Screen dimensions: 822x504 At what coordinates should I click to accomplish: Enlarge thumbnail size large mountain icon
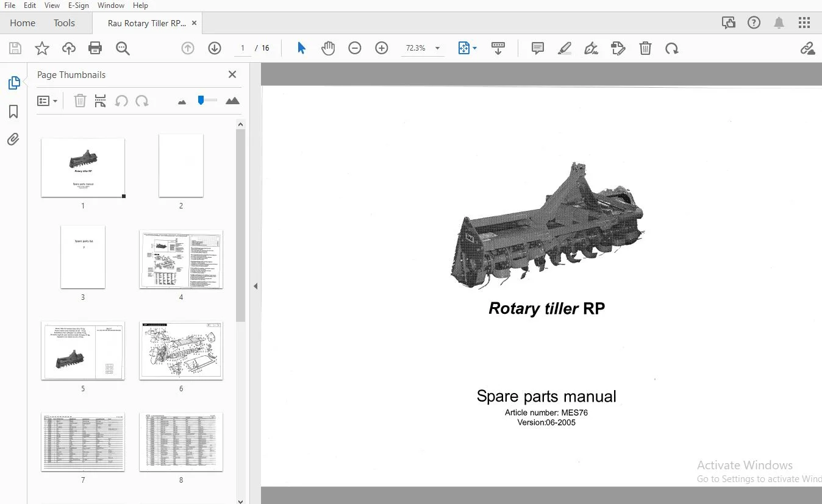coord(232,101)
